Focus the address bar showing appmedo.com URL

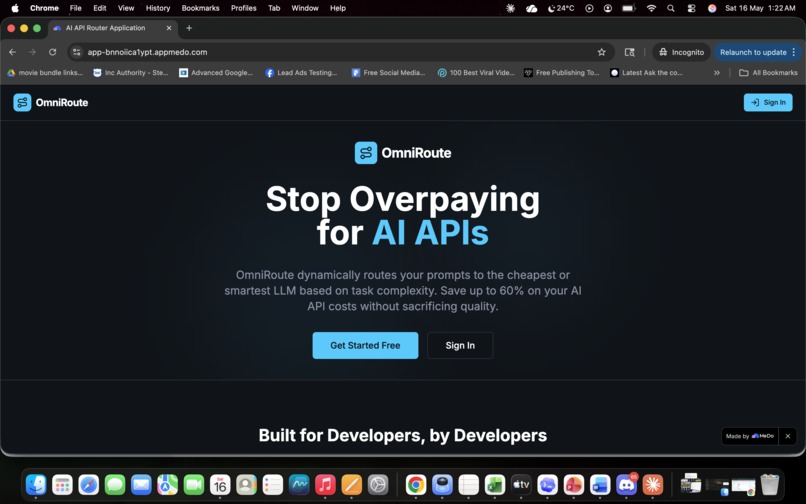point(339,52)
